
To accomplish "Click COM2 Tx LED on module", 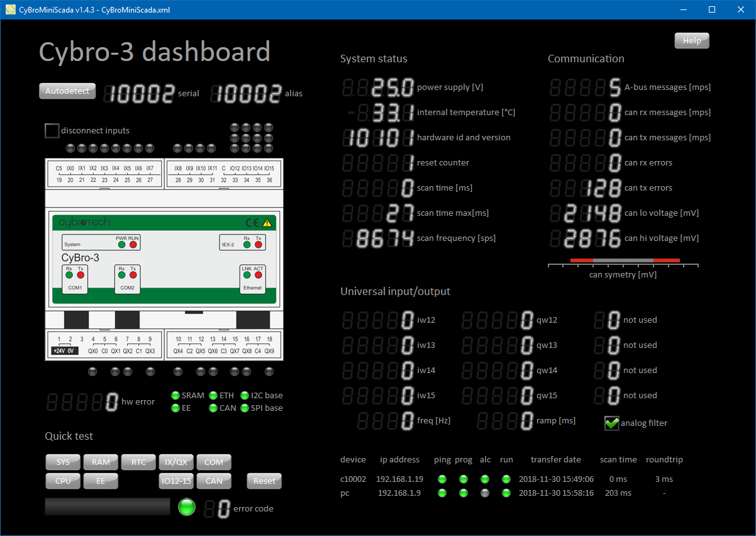I will point(133,274).
